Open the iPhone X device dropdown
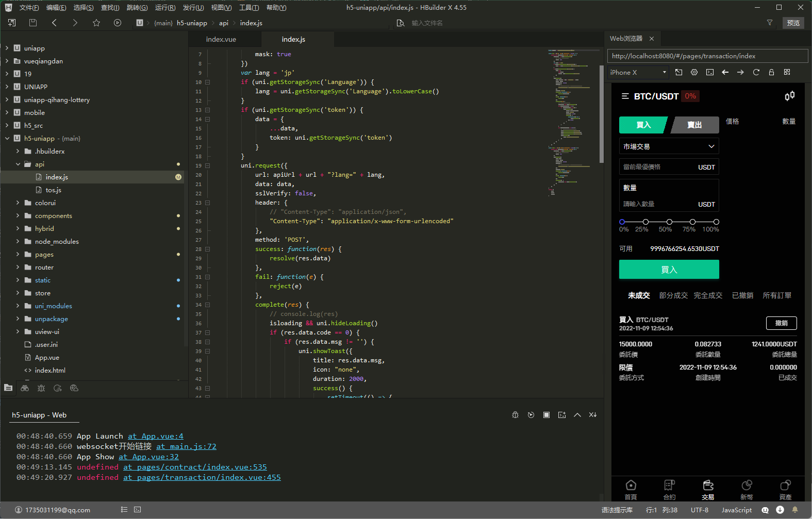Screen dimensions: 812x519 click(x=638, y=72)
